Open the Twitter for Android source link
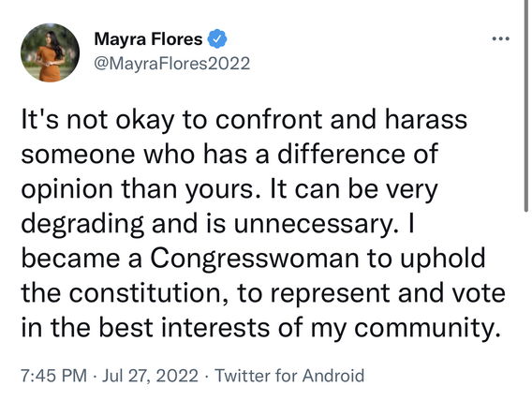The width and height of the screenshot is (532, 401). [x=289, y=376]
